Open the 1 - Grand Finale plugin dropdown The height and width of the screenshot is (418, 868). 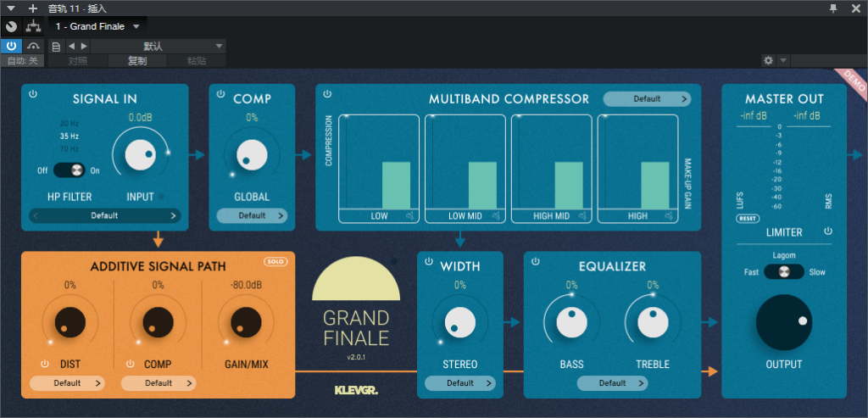click(97, 26)
